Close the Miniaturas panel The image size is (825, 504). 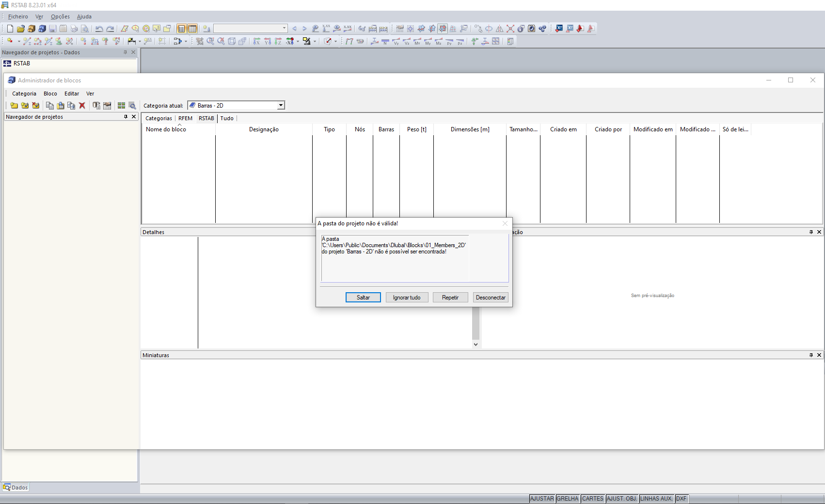point(819,355)
